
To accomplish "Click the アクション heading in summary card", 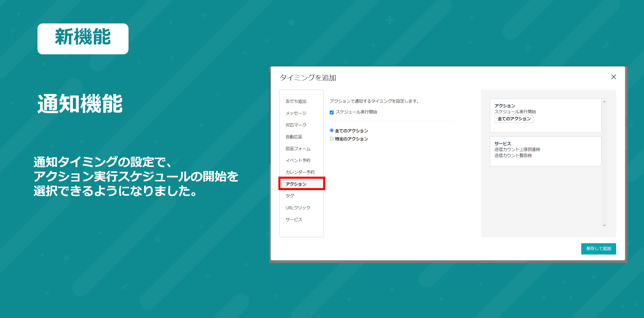I will (505, 106).
